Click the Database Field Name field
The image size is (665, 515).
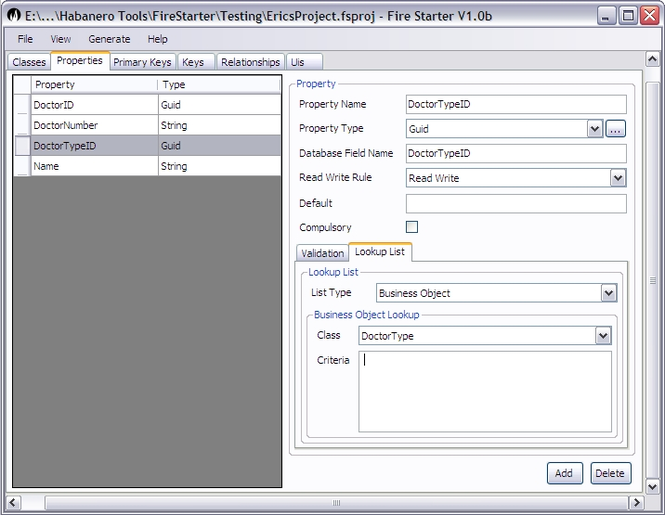pos(516,153)
